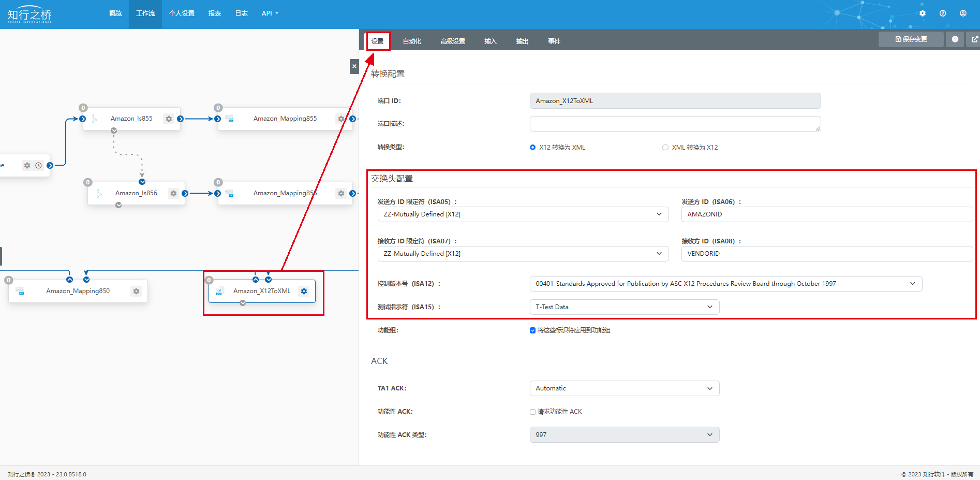Screen dimensions: 980x480
Task: Click gear icon on Amazon_Is856 node
Action: pyautogui.click(x=173, y=193)
